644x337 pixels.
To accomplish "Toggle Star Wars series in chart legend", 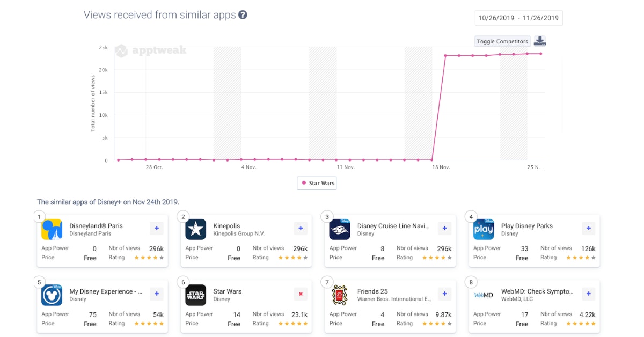I will 317,183.
